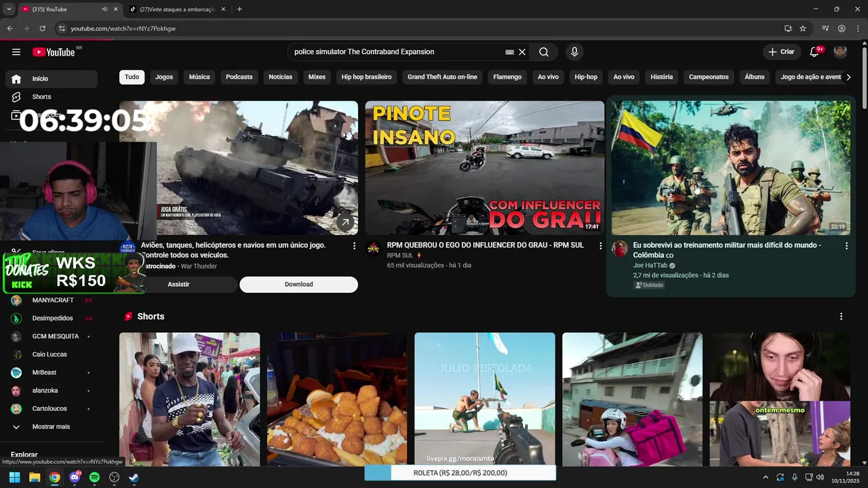
Task: Select the Tudo filter chip
Action: click(132, 77)
